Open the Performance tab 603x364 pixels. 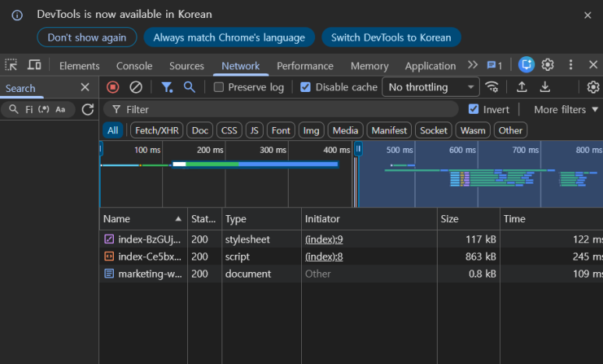tap(305, 65)
